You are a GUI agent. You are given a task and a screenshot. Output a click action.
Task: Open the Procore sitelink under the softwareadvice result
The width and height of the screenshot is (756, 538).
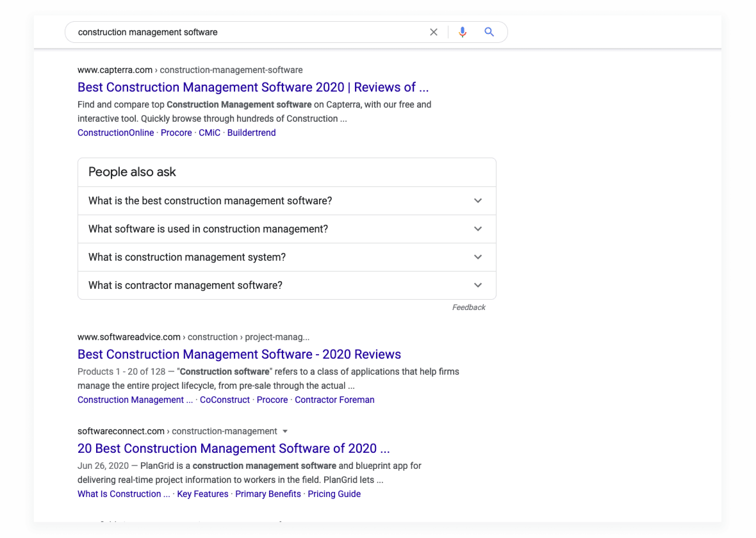(272, 400)
